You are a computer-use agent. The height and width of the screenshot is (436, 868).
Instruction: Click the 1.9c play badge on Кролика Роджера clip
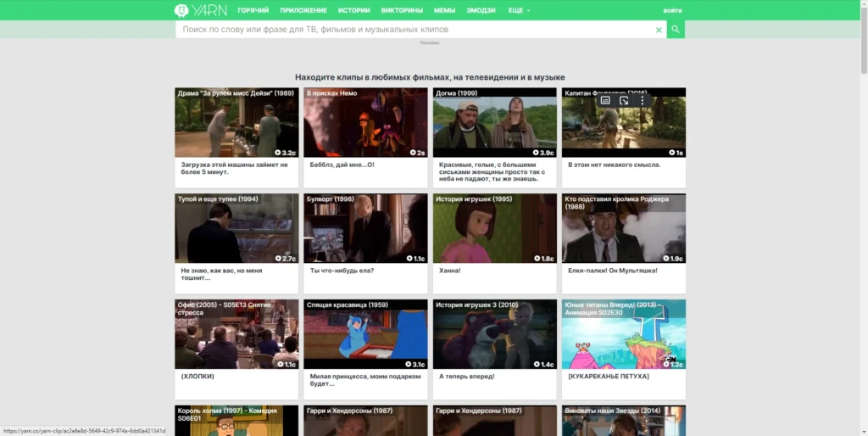(672, 258)
